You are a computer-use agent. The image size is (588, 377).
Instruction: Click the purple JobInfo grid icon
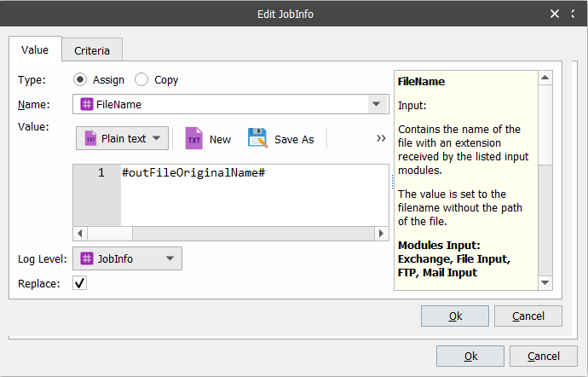[x=87, y=258]
